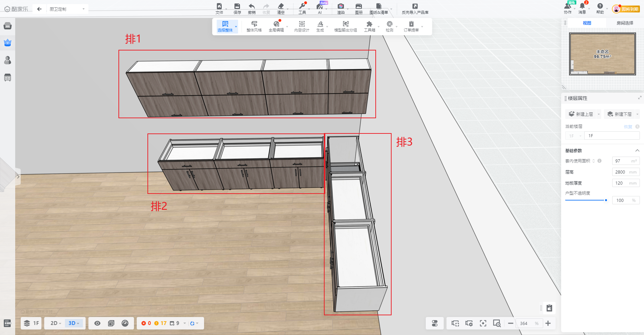Click the back arrow next to 厨卫定制

pyautogui.click(x=39, y=9)
